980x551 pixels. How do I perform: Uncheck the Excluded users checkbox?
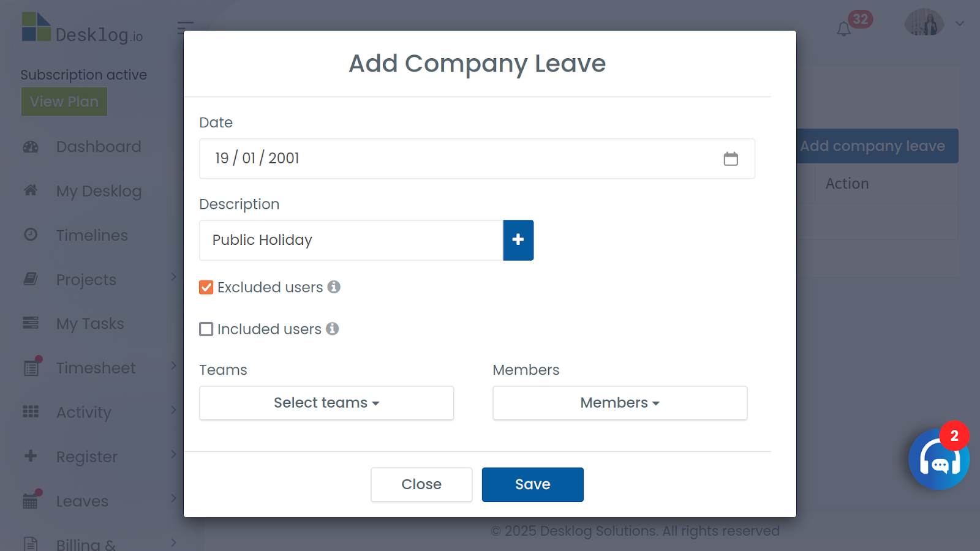tap(206, 287)
